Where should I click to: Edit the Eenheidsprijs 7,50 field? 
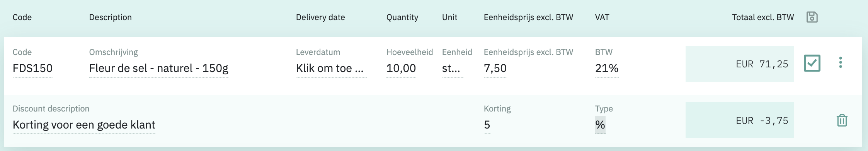(495, 69)
